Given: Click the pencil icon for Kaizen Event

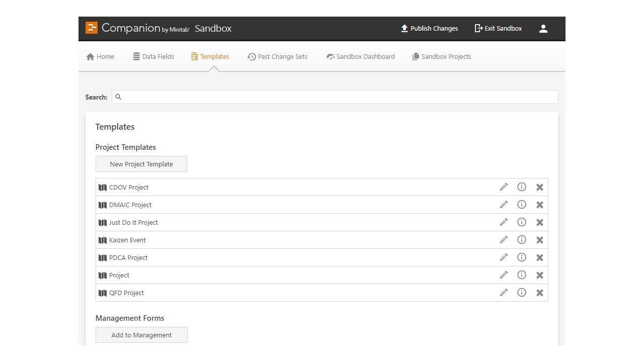Looking at the screenshot, I should pos(504,240).
